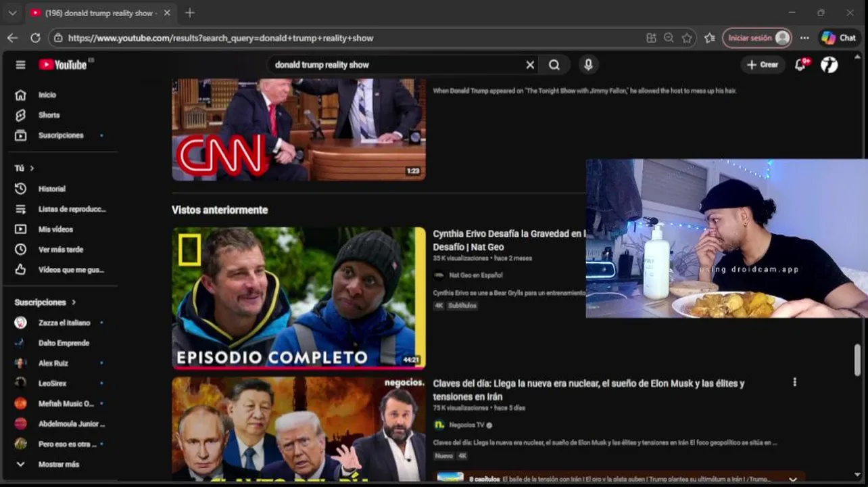
Task: Open a new browser tab
Action: (190, 13)
